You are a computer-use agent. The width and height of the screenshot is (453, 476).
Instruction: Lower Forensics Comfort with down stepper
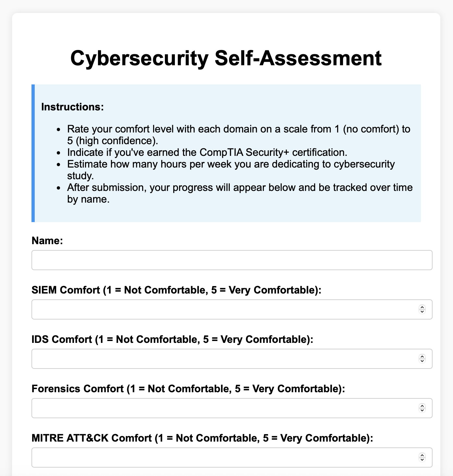tap(422, 410)
